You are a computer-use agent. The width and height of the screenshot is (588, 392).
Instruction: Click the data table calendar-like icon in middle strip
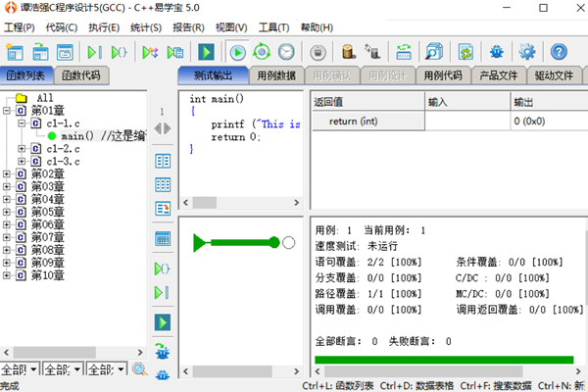point(163,239)
